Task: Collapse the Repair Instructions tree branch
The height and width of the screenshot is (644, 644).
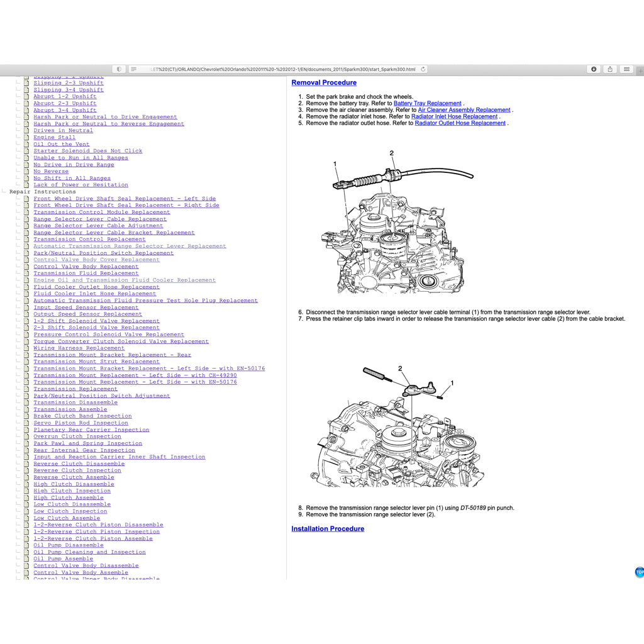Action: point(4,191)
